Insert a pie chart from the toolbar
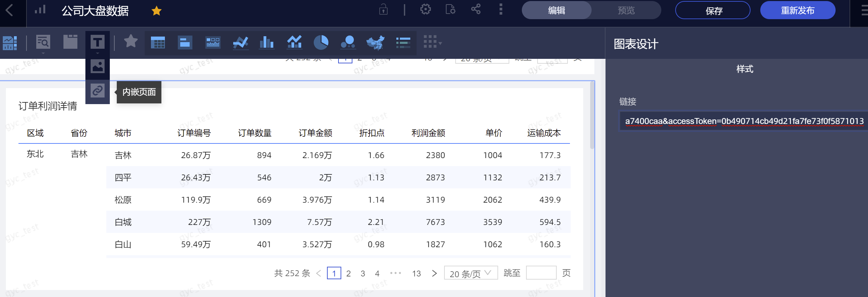The width and height of the screenshot is (868, 297). (321, 42)
